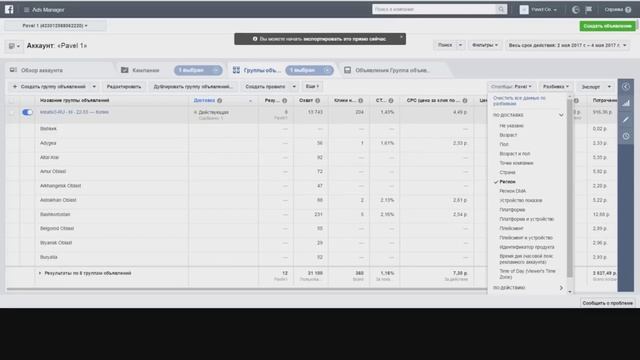Click the green Создать объявление button
This screenshot has height=360, width=640.
coord(607,26)
